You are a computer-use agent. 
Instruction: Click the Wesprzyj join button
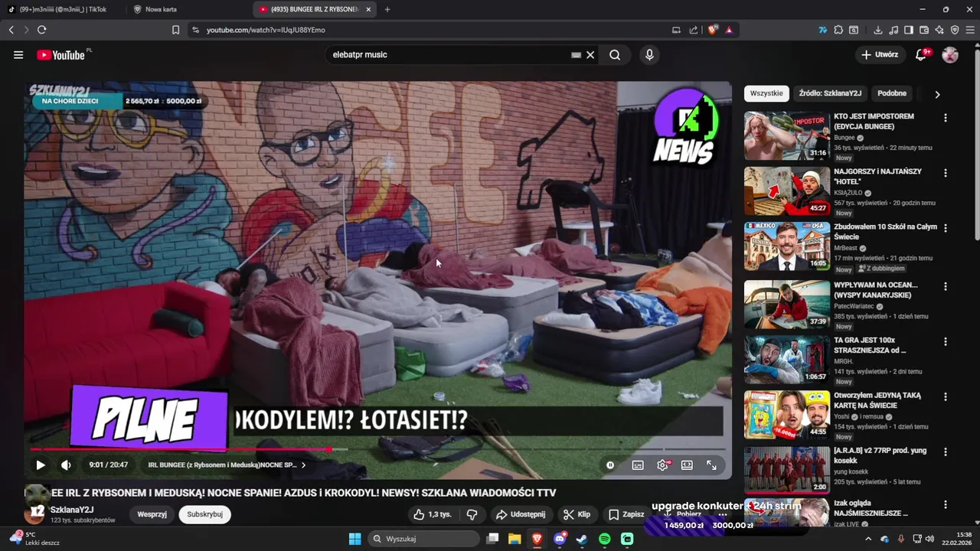[152, 514]
